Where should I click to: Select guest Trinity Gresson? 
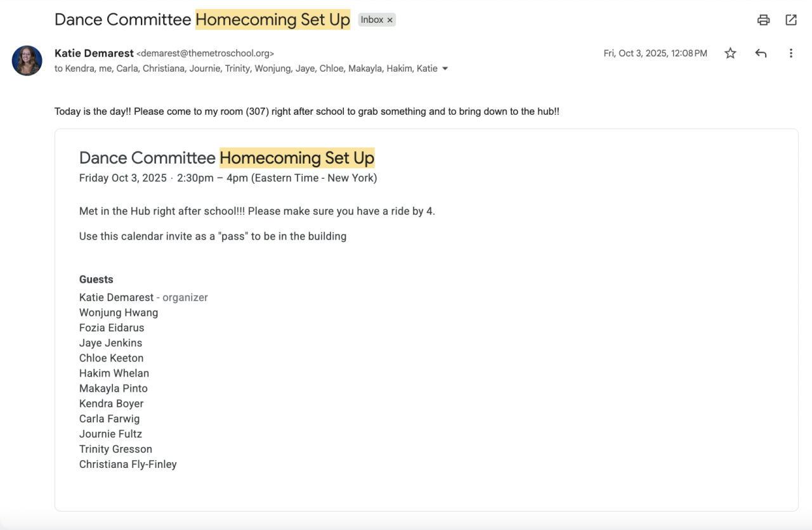pos(115,449)
